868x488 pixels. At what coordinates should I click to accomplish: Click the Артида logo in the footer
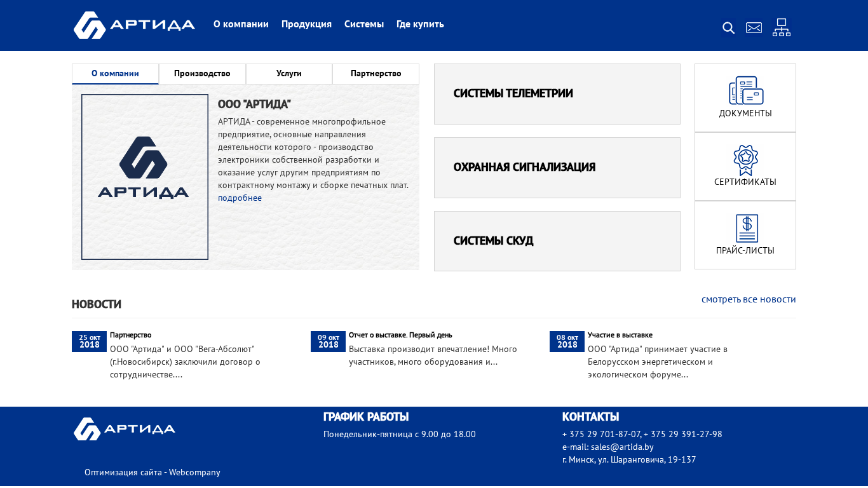125,429
